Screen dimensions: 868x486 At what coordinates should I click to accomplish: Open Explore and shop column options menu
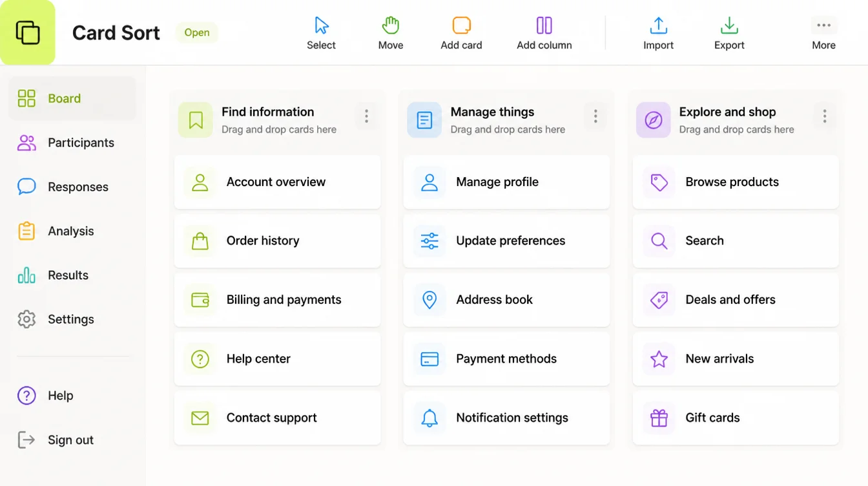(x=825, y=116)
